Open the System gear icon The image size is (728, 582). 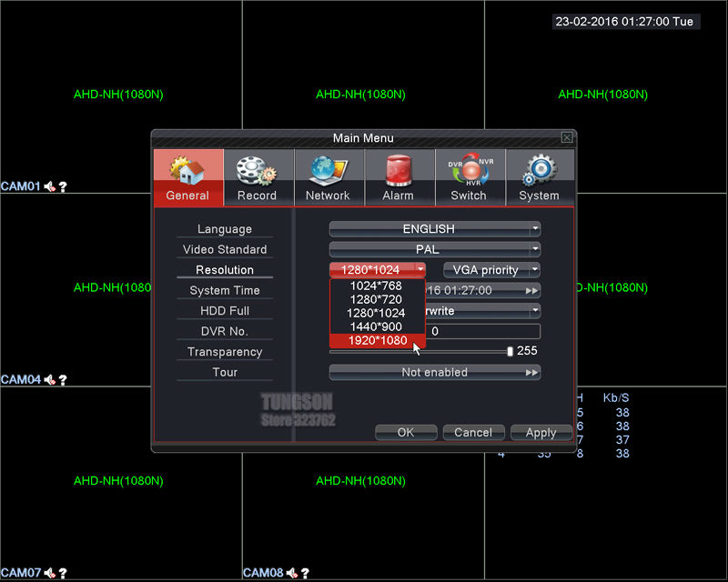click(539, 171)
